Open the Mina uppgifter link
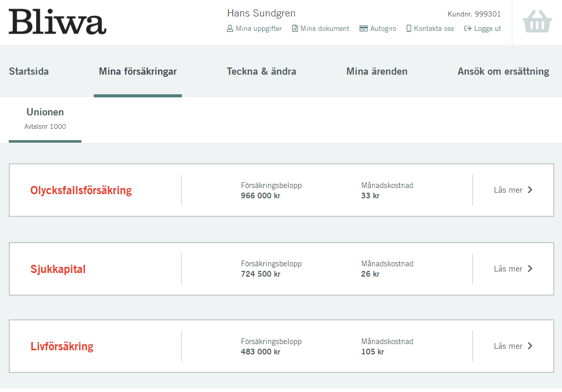 (259, 29)
